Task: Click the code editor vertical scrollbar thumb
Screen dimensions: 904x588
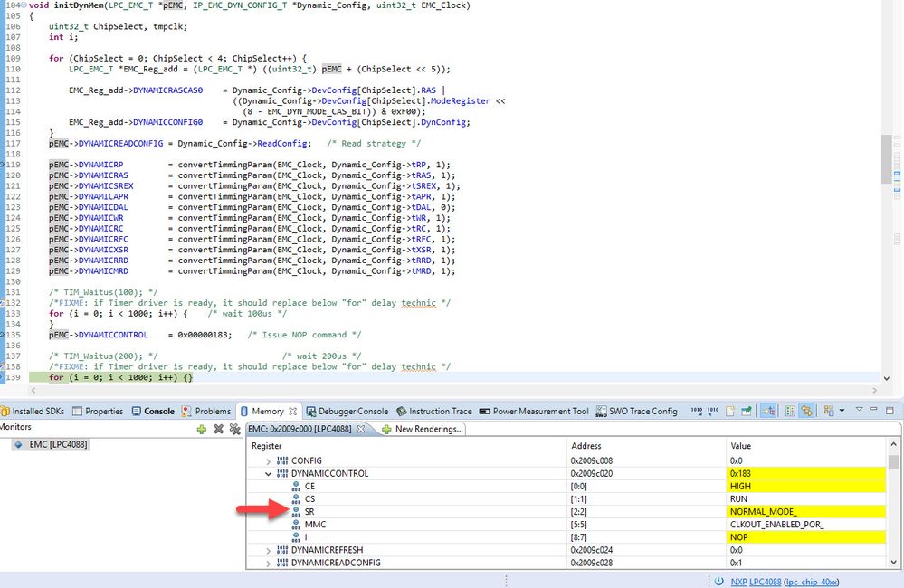Action: coord(888,158)
